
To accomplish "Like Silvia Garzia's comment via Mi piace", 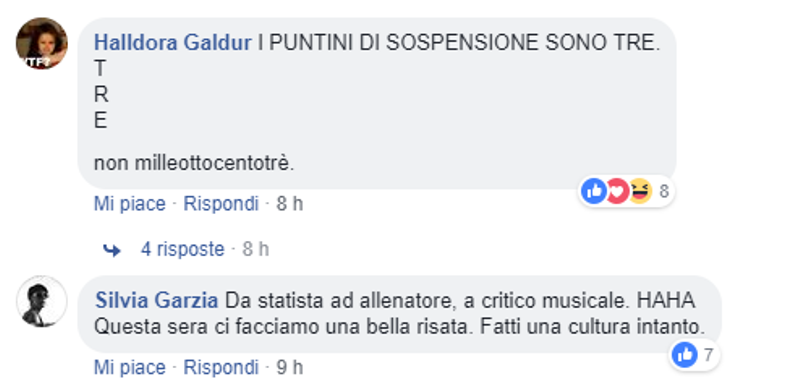I will click(x=130, y=367).
